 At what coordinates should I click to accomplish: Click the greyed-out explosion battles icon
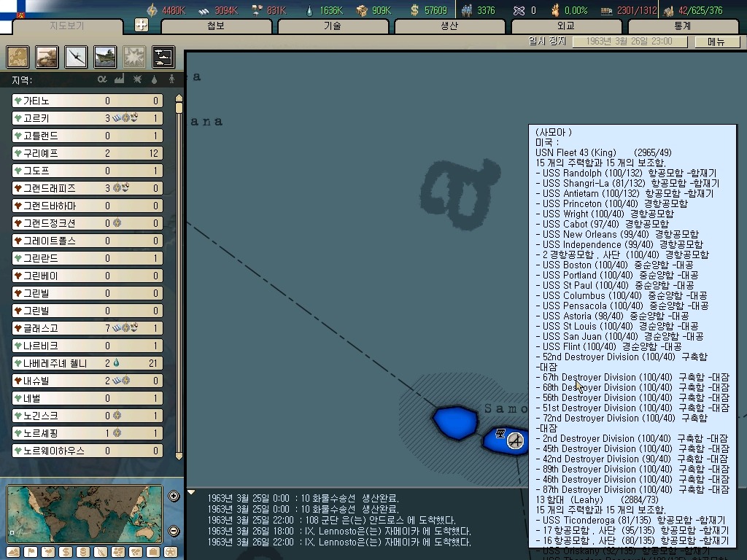click(x=134, y=57)
